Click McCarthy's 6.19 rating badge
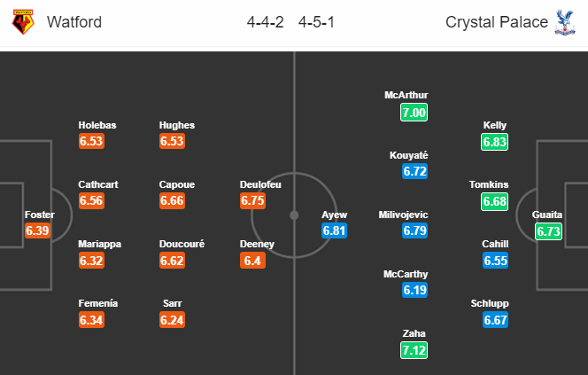Screen dimensions: 588x375 pos(414,290)
